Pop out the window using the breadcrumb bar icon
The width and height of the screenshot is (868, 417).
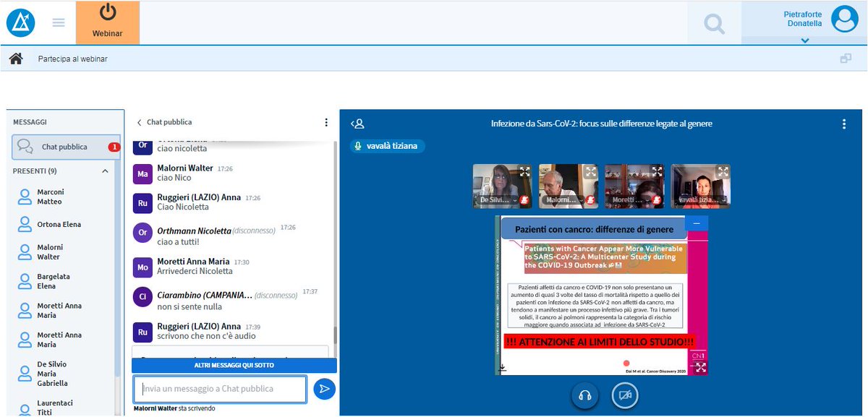pyautogui.click(x=846, y=59)
